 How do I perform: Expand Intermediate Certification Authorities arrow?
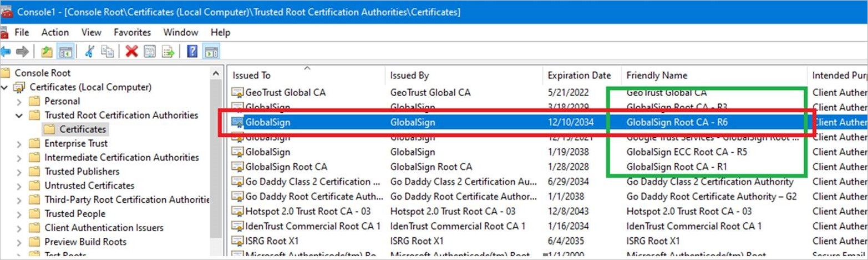20,158
